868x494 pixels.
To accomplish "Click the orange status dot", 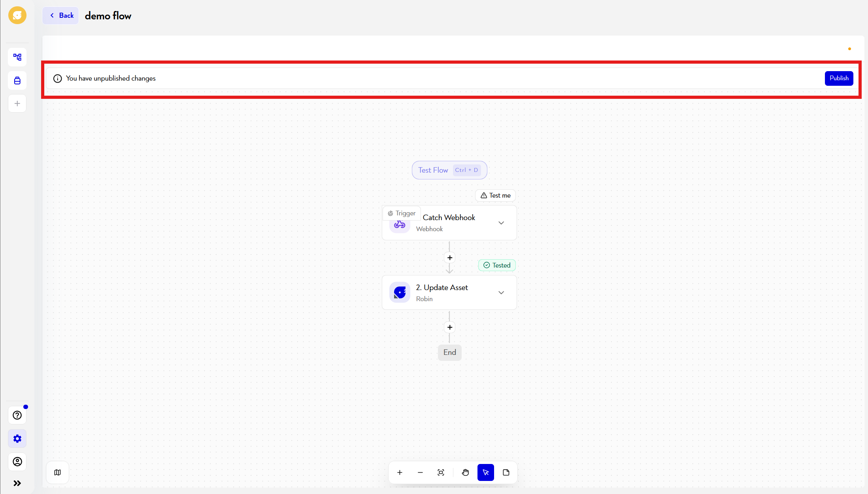I will [x=849, y=49].
